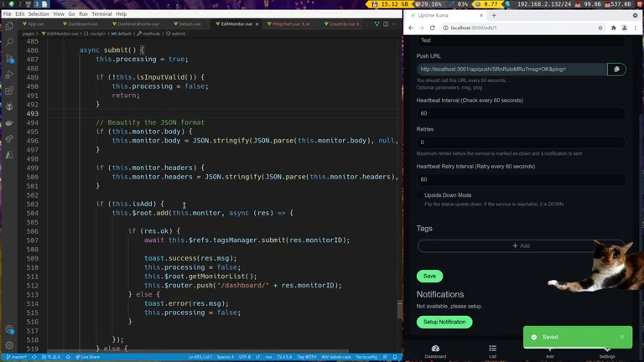Click the Push URL field
The image size is (644, 362).
512,70
